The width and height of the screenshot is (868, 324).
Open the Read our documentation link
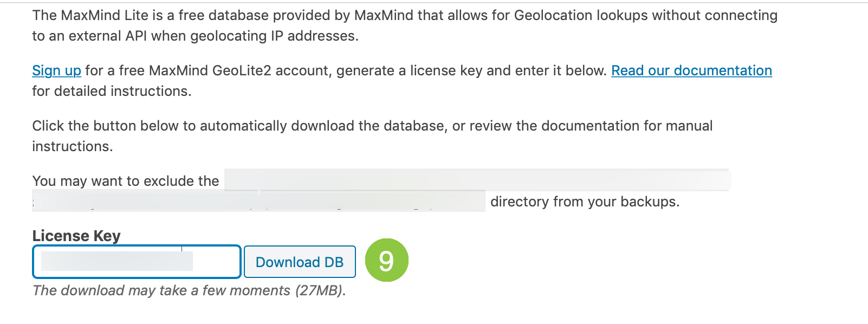[691, 70]
